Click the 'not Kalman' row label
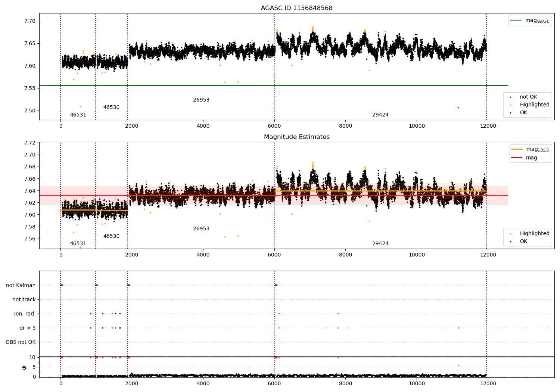560x392 pixels. coord(21,286)
